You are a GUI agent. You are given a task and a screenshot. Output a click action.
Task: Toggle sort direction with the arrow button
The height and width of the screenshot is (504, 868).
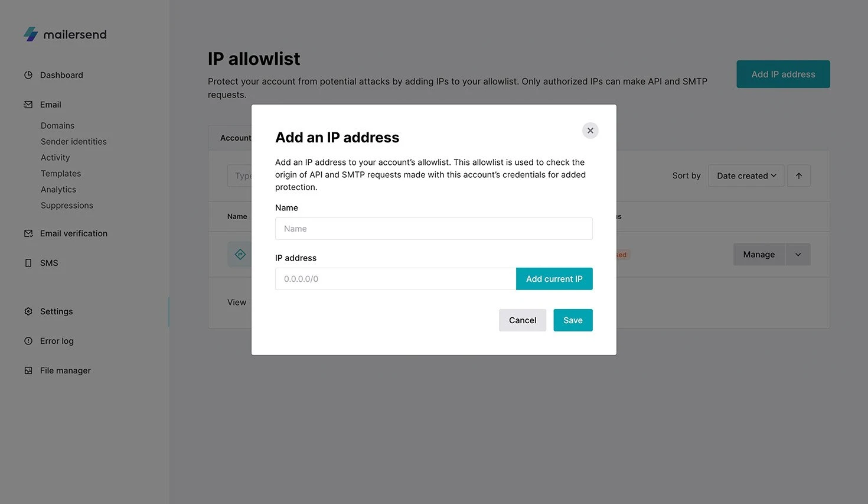[x=798, y=175]
